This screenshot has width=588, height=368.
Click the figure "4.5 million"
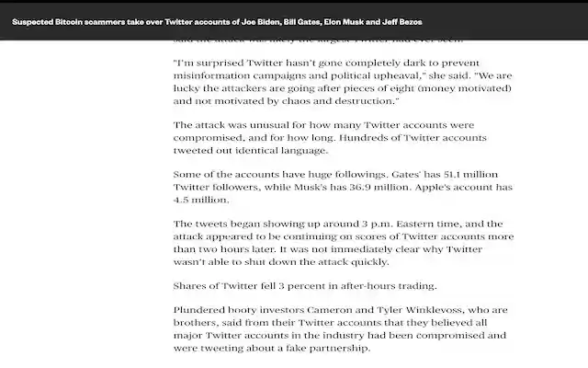(199, 200)
